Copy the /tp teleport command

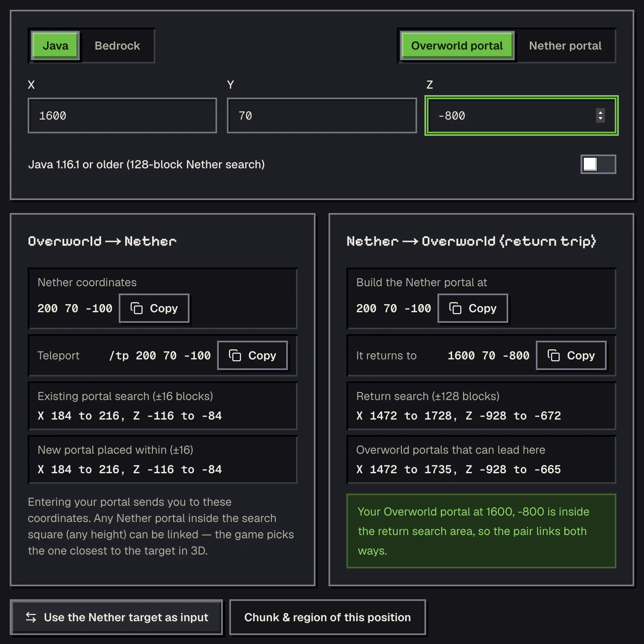pos(252,355)
